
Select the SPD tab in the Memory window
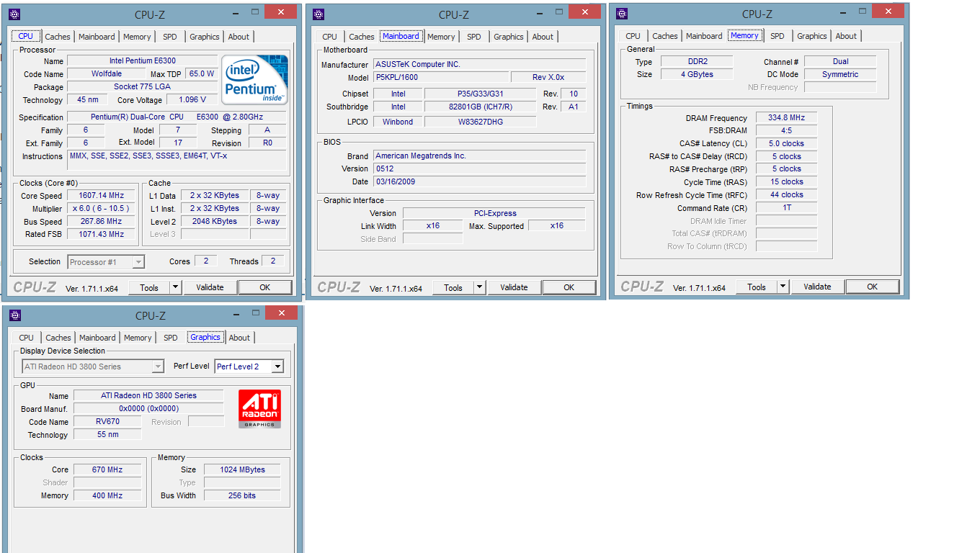click(x=777, y=36)
